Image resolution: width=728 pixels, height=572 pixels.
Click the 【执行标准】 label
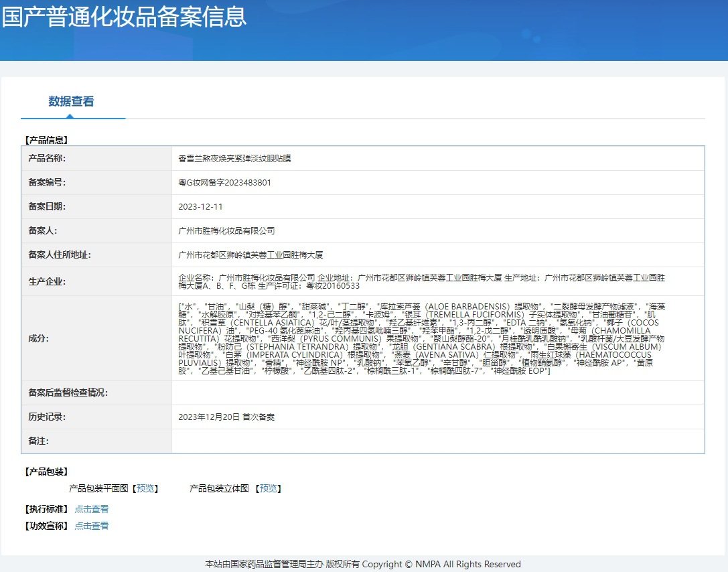pos(46,509)
